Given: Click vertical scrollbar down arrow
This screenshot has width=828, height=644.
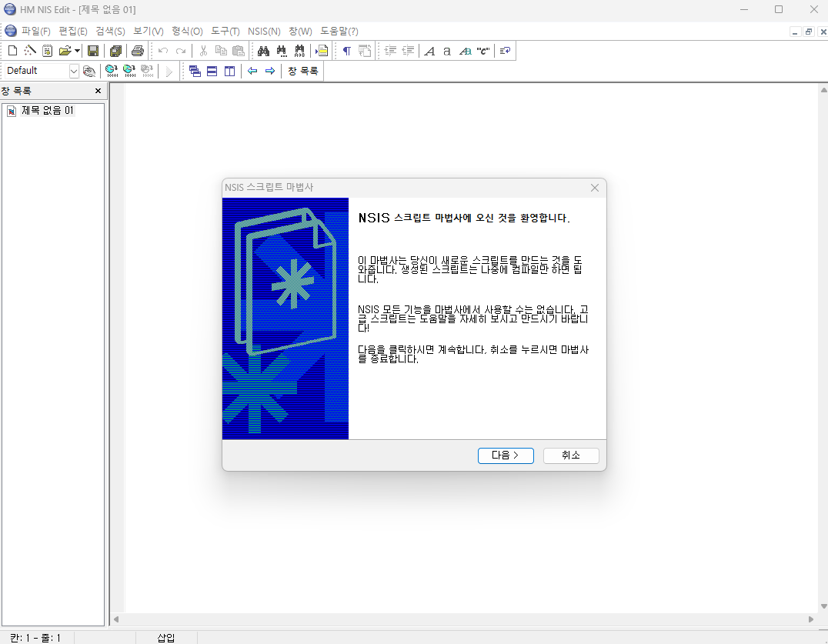Looking at the screenshot, I should coord(824,606).
